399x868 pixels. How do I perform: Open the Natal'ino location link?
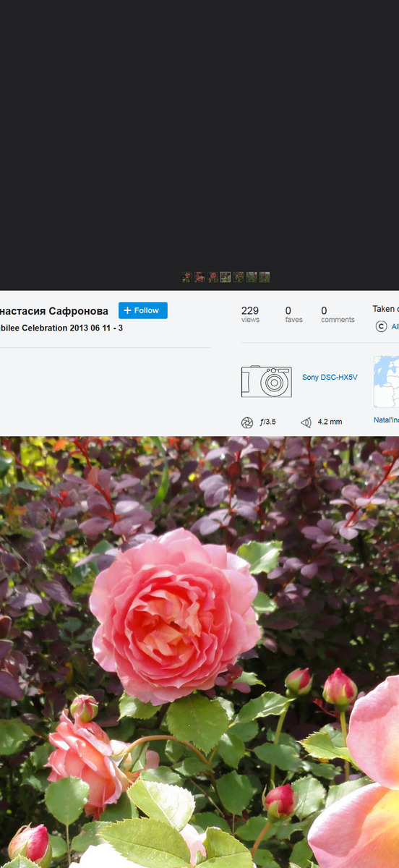386,420
